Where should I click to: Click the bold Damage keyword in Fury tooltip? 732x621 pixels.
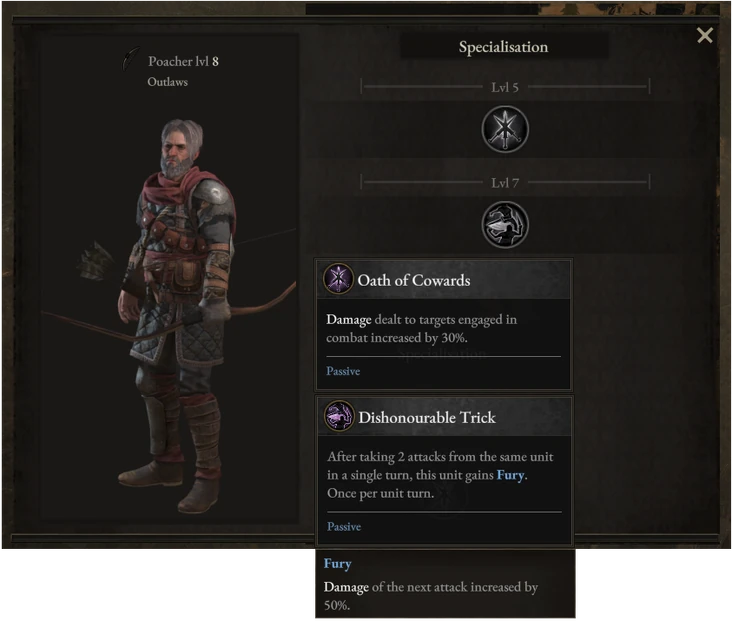click(346, 587)
